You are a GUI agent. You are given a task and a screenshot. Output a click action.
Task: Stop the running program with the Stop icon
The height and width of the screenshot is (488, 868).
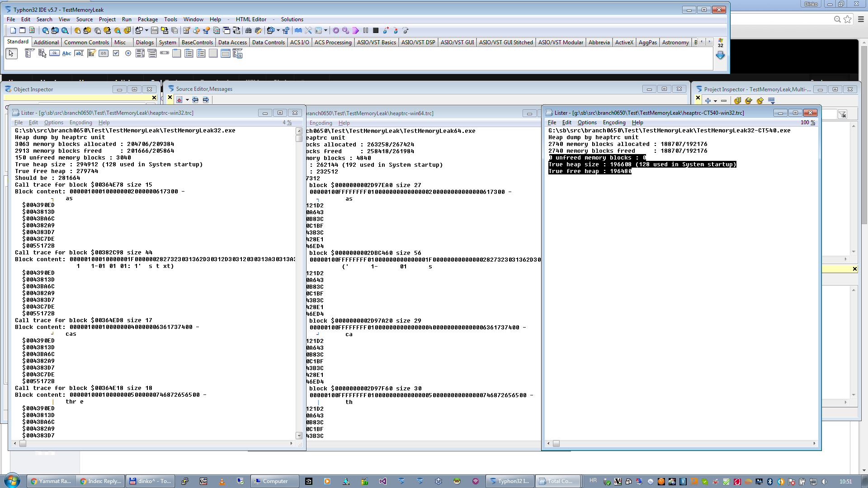pyautogui.click(x=376, y=30)
